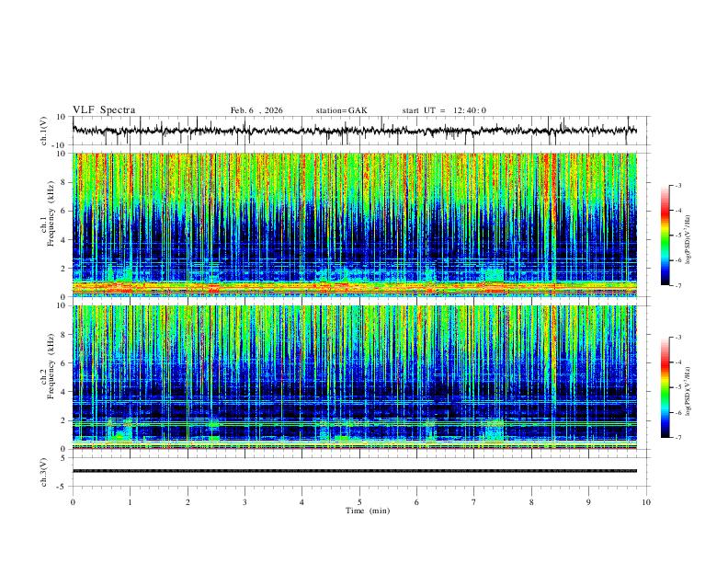Click the ch.2 colorbar "log(PSD)(V²/Hz)" label

pos(688,392)
